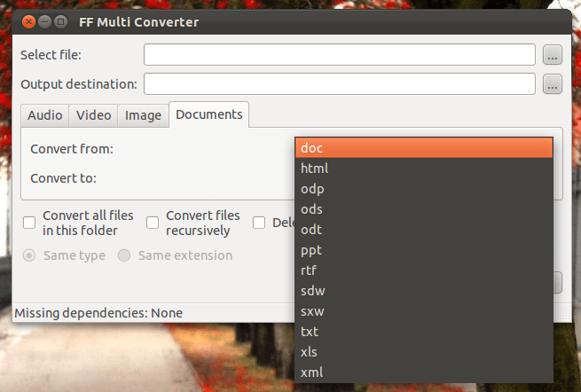581x392 pixels.
Task: Pick odt format from the list
Action: click(424, 229)
